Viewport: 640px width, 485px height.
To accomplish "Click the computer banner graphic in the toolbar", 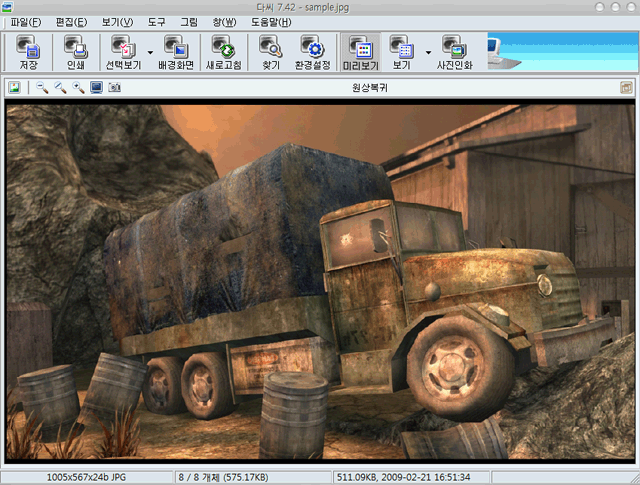I will pyautogui.click(x=563, y=51).
